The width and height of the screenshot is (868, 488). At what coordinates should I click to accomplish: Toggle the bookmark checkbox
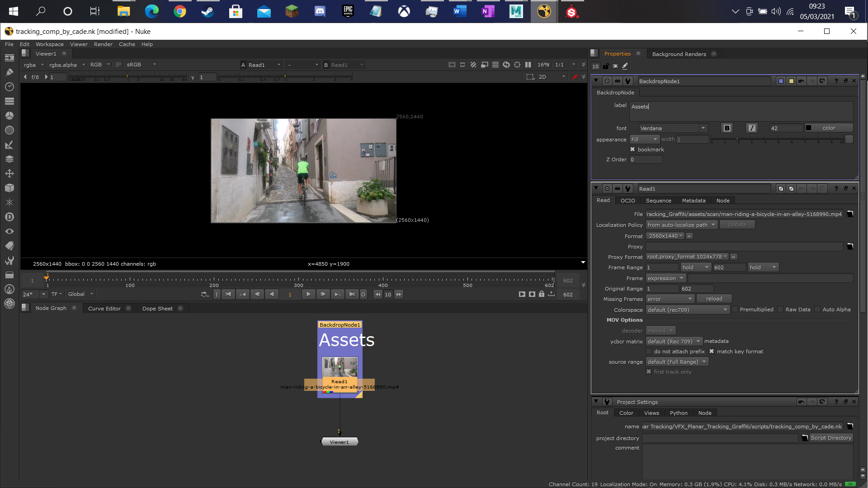(632, 150)
